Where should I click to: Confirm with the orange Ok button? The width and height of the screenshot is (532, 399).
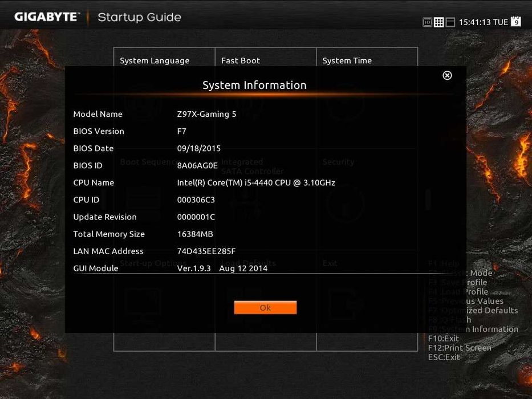(x=265, y=307)
